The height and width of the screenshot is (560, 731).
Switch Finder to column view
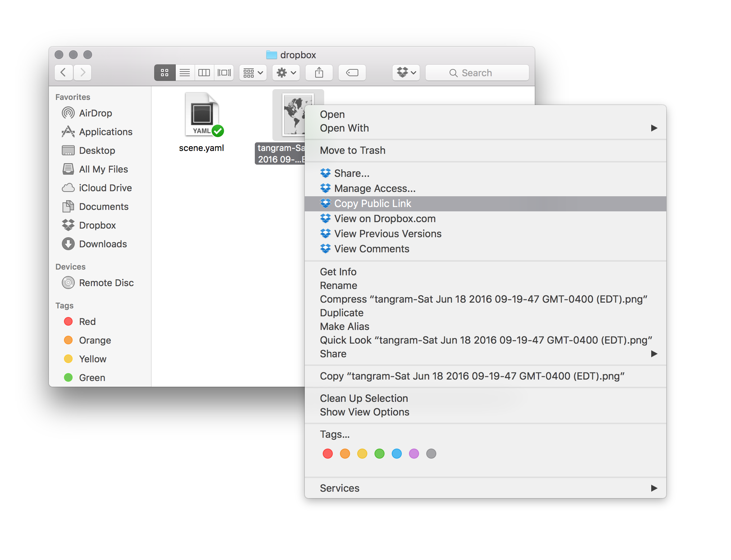click(204, 73)
